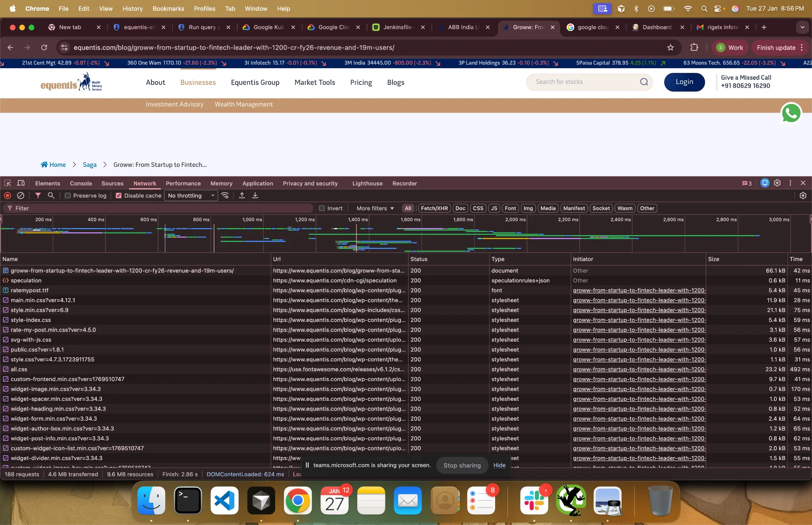Viewport: 812px width, 525px height.
Task: Bookmark this page with the star icon
Action: coord(670,48)
